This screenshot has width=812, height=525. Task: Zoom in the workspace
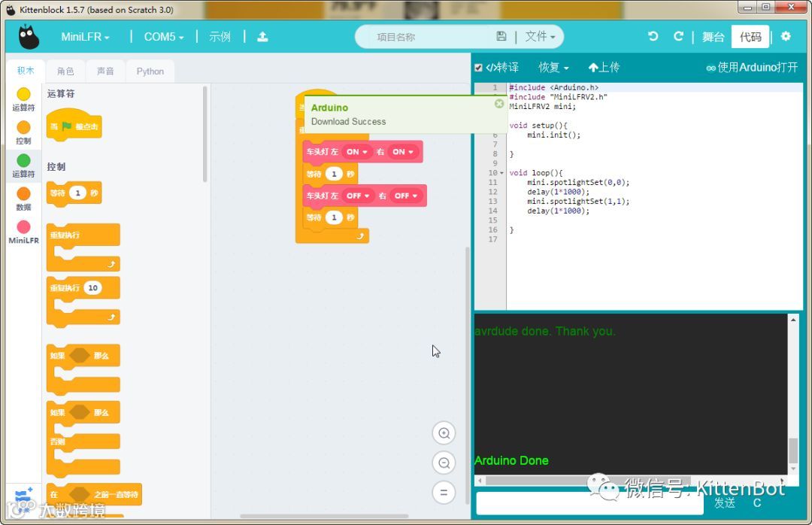coord(444,433)
